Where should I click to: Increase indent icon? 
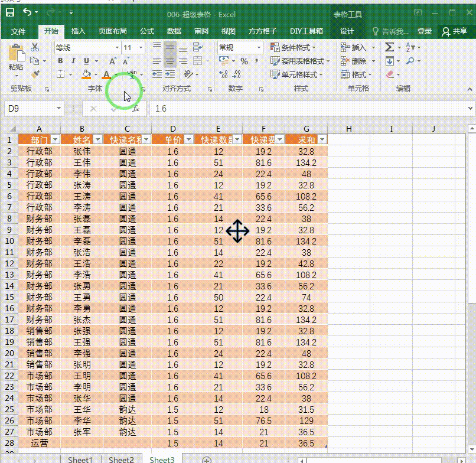[x=170, y=74]
